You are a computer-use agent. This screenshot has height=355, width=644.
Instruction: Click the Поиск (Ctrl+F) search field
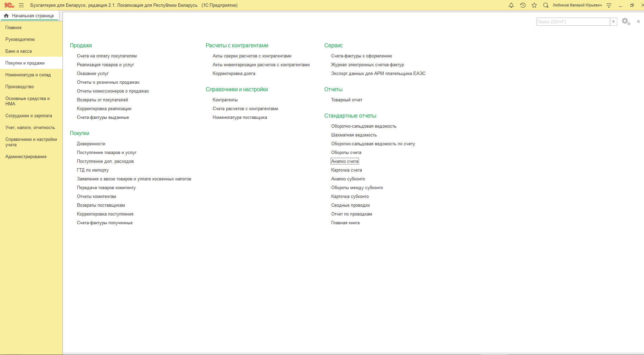(573, 22)
